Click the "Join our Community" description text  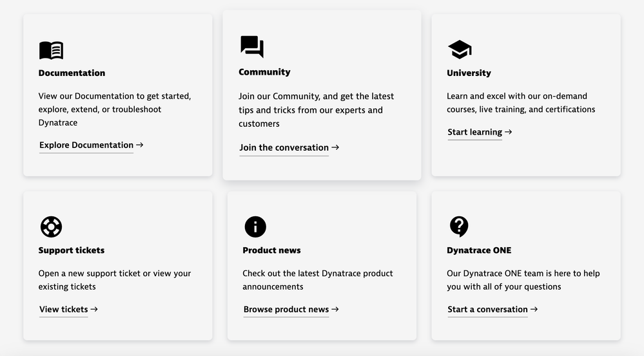(x=317, y=110)
